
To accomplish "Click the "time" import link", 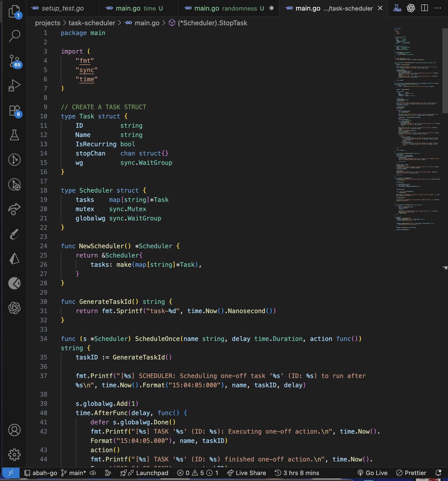I will (87, 79).
